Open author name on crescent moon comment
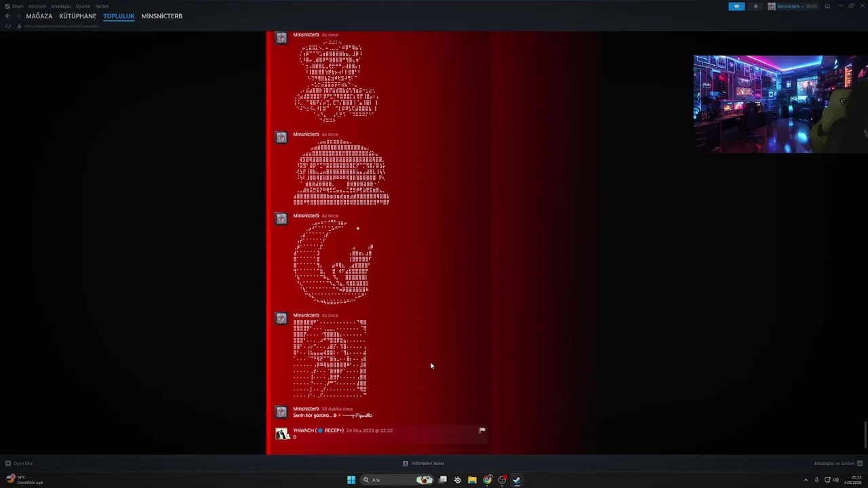Screen dimensions: 868x488 click(306, 216)
